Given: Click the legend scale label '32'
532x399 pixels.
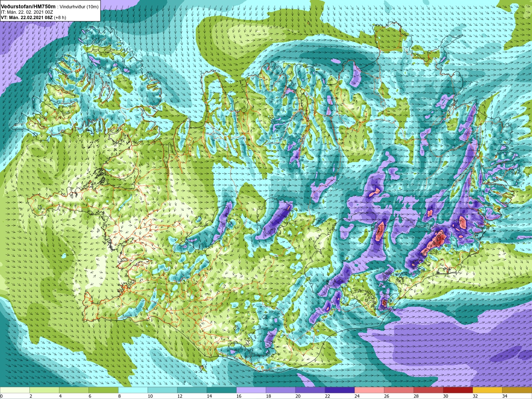Looking at the screenshot, I should (x=475, y=396).
